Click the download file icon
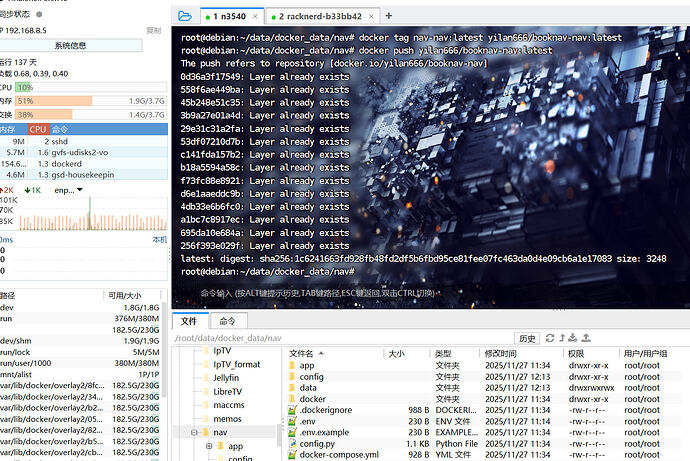 click(x=573, y=338)
